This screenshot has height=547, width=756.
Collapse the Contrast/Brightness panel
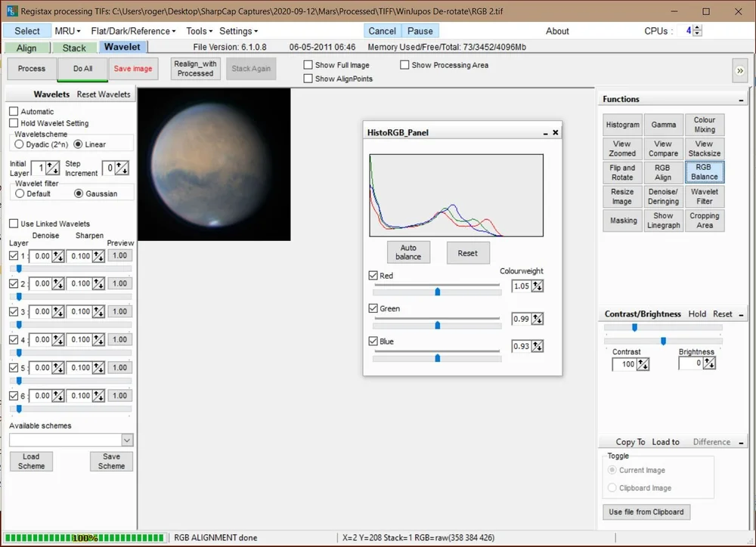(x=741, y=315)
